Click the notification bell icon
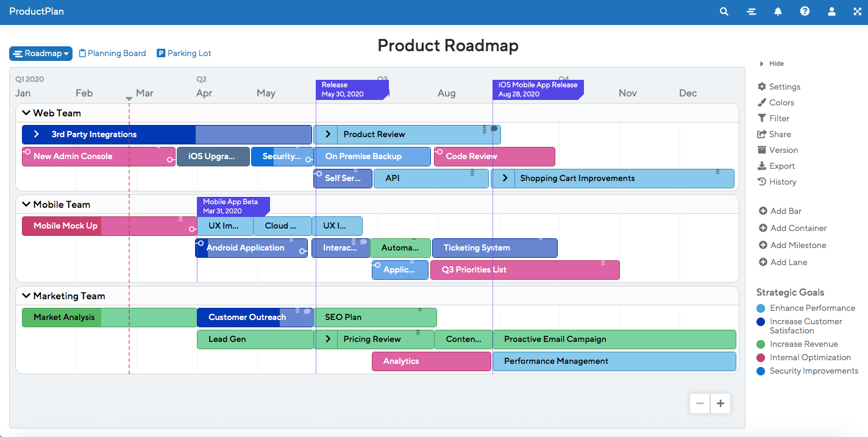 pos(778,12)
